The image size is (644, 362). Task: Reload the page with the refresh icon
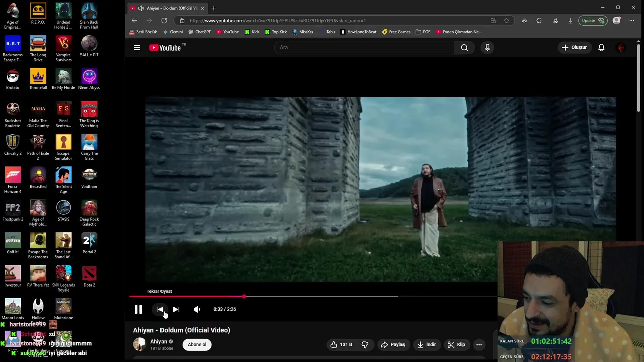tap(164, 20)
